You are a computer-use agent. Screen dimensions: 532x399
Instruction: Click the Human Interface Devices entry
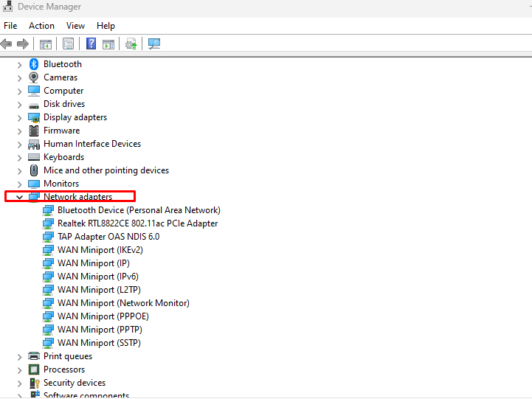pos(91,144)
